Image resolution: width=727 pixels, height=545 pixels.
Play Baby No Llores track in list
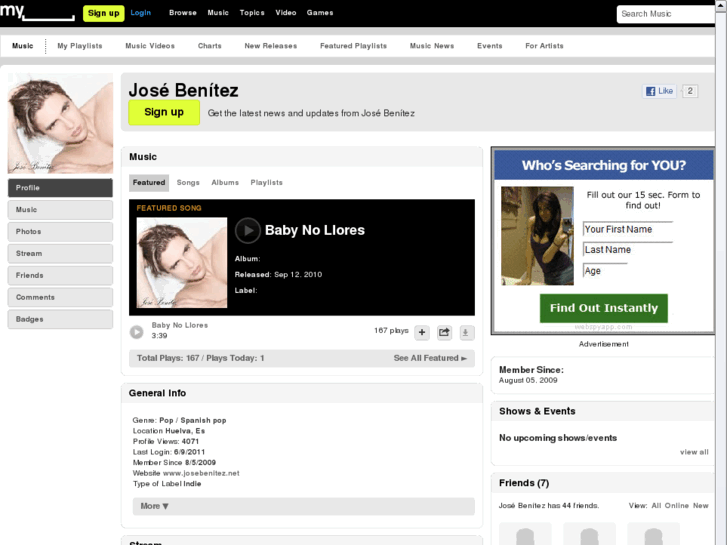[136, 332]
